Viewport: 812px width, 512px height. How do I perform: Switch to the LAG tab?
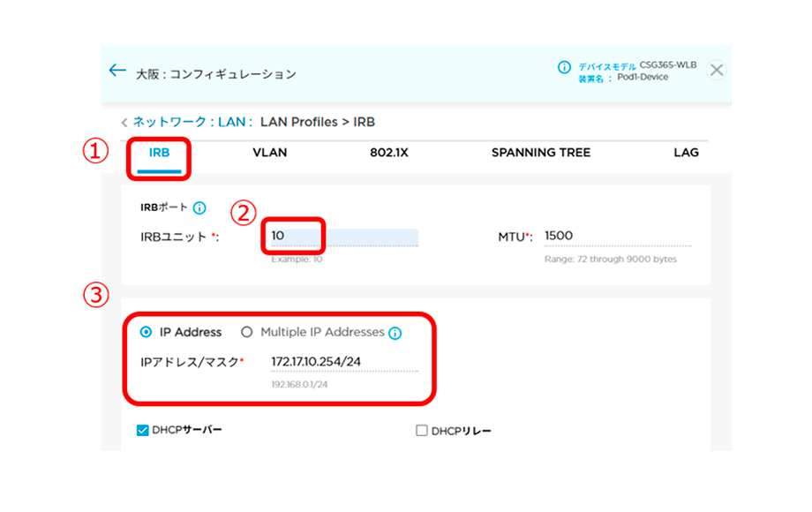pyautogui.click(x=686, y=153)
